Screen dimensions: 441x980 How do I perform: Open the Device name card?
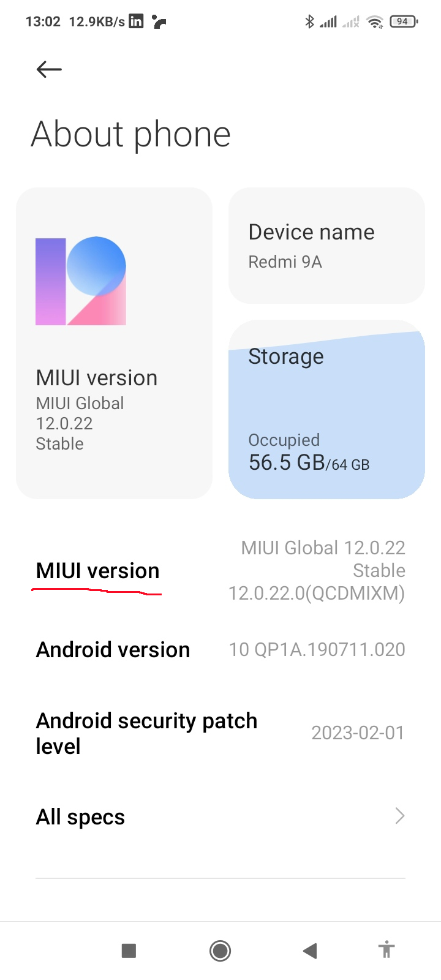(x=326, y=246)
